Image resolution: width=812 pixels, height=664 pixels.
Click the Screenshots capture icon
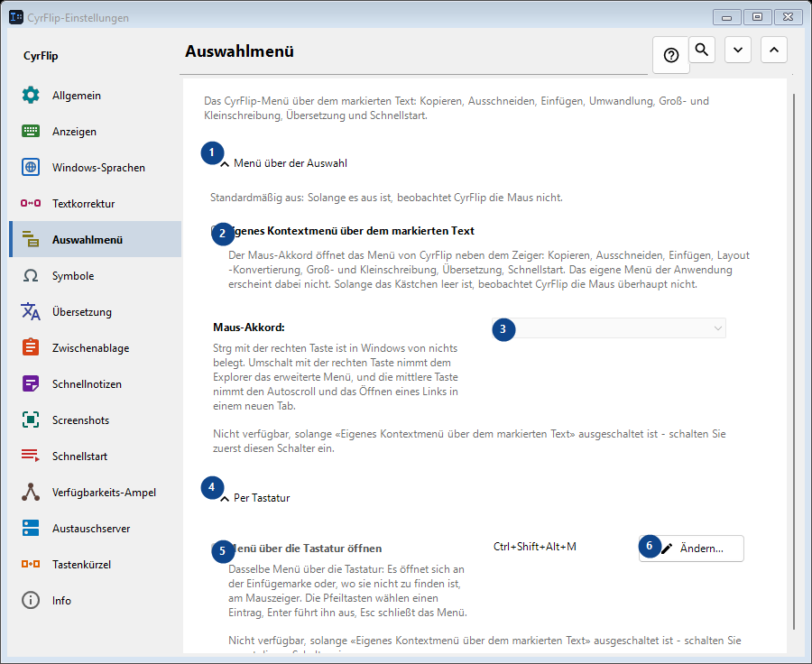coord(31,420)
